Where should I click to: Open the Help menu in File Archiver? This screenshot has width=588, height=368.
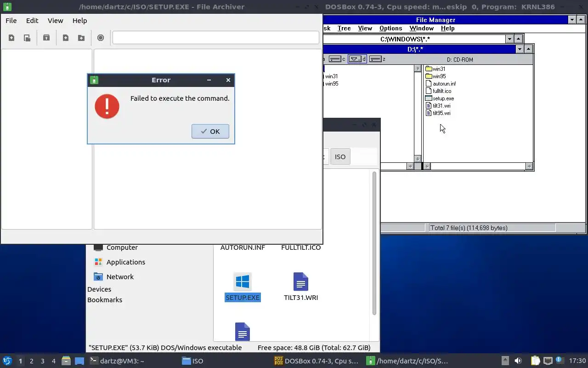79,21
